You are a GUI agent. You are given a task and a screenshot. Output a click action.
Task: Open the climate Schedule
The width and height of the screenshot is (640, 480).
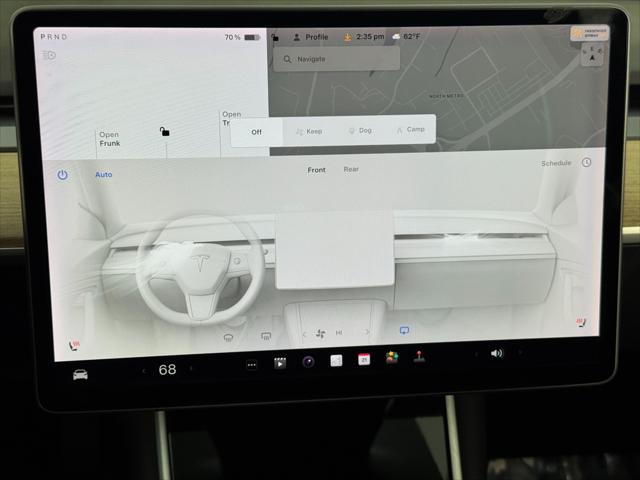point(556,163)
